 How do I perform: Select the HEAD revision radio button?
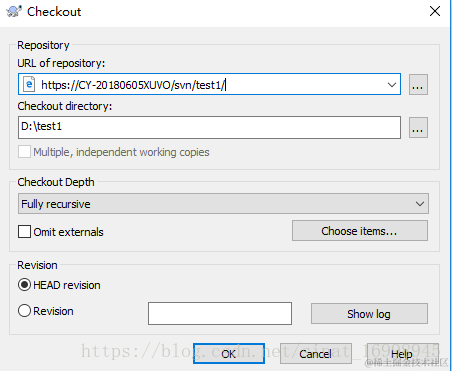pos(24,285)
